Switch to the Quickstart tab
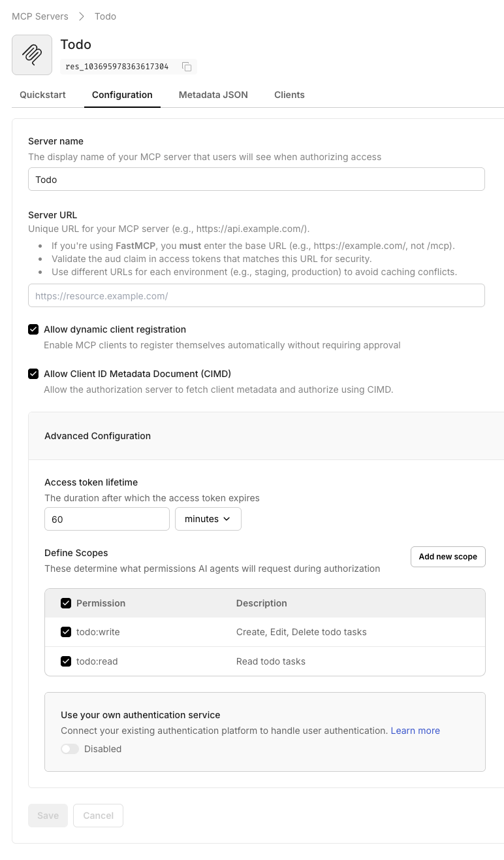Viewport: 504px width, 860px height. tap(42, 95)
